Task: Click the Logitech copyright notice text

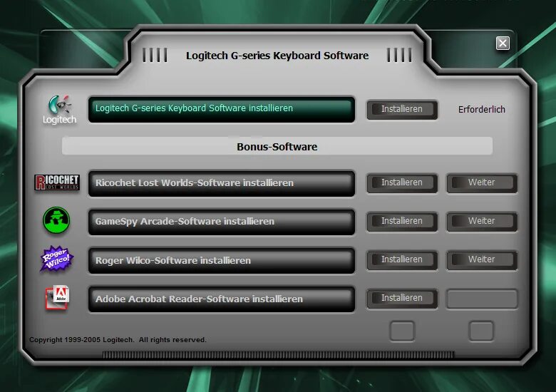Action: (118, 339)
